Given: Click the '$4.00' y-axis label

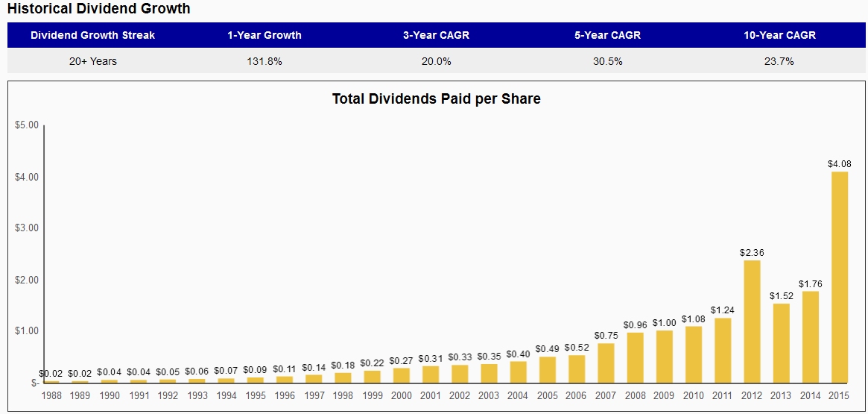Looking at the screenshot, I should [27, 177].
